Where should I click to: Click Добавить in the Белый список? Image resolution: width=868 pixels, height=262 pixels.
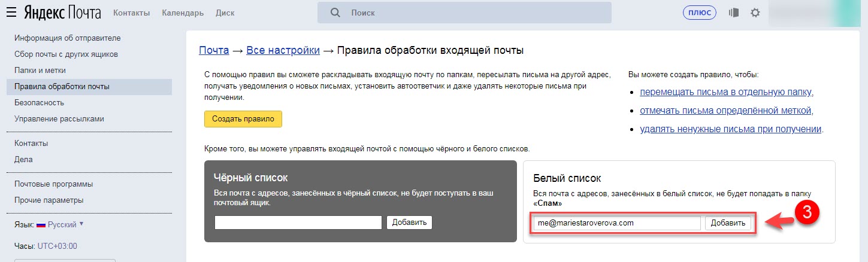point(728,223)
